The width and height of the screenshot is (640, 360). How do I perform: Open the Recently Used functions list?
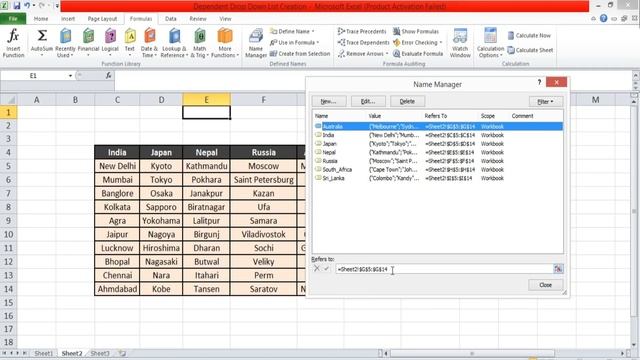point(65,43)
